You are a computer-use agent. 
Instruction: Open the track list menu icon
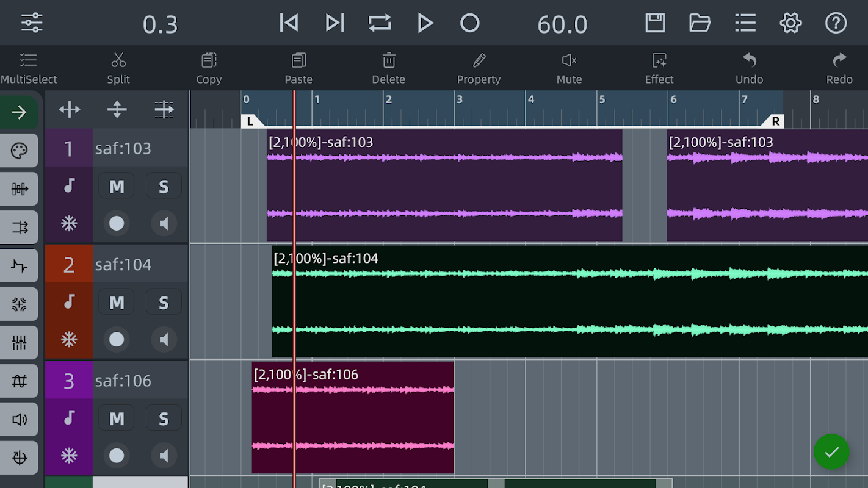[x=745, y=23]
